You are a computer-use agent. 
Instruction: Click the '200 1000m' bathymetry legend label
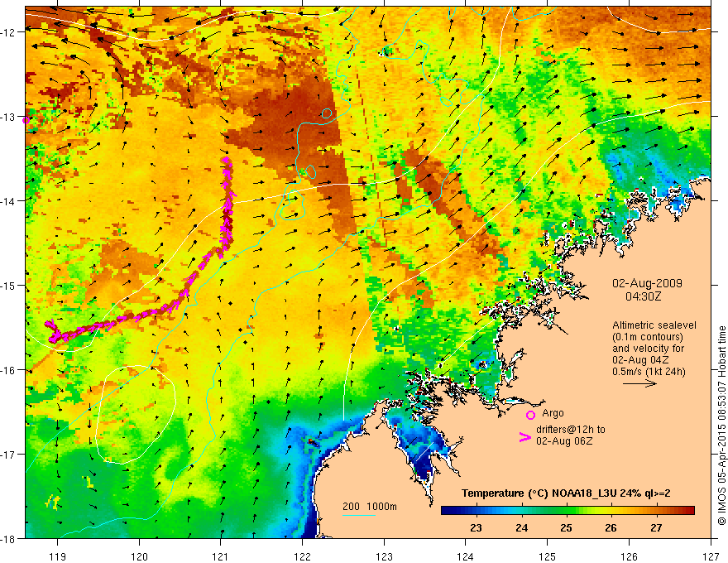pyautogui.click(x=370, y=507)
